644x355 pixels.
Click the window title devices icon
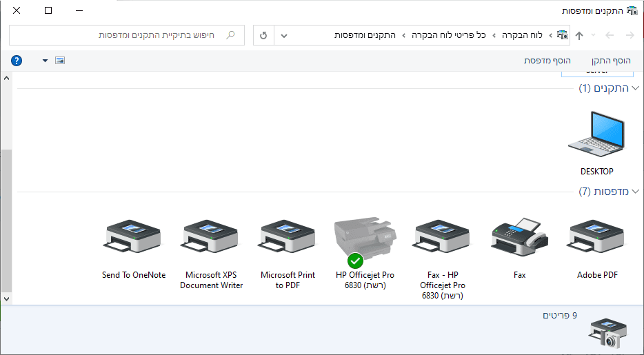[632, 10]
